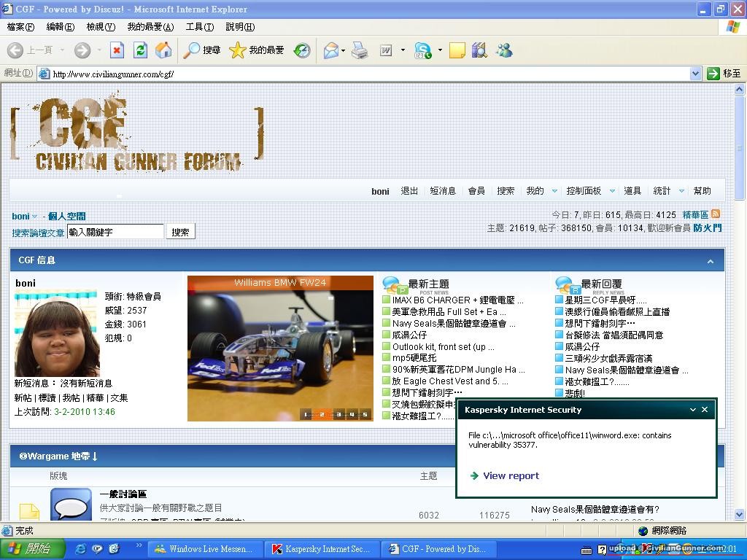Click the RSS feed icon

716,214
